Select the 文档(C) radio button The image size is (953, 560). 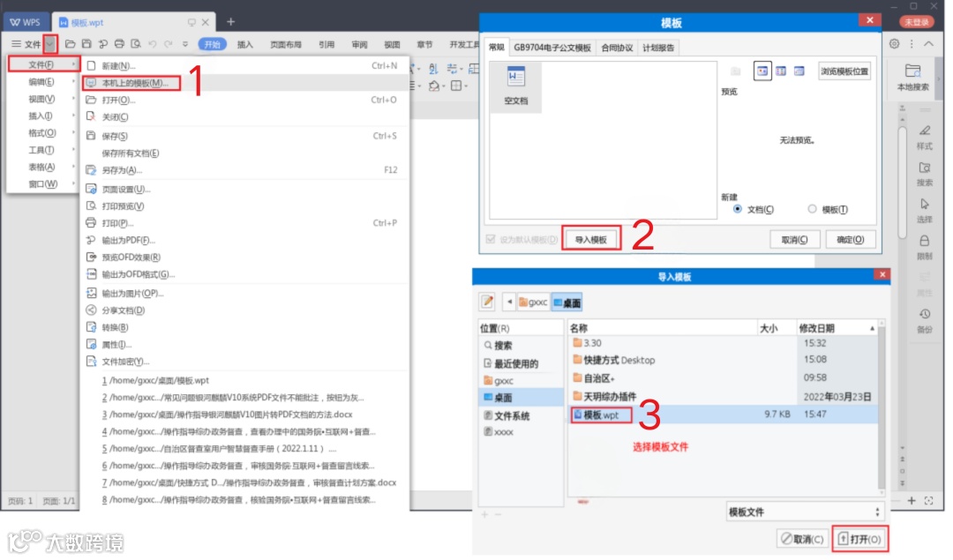coord(737,209)
